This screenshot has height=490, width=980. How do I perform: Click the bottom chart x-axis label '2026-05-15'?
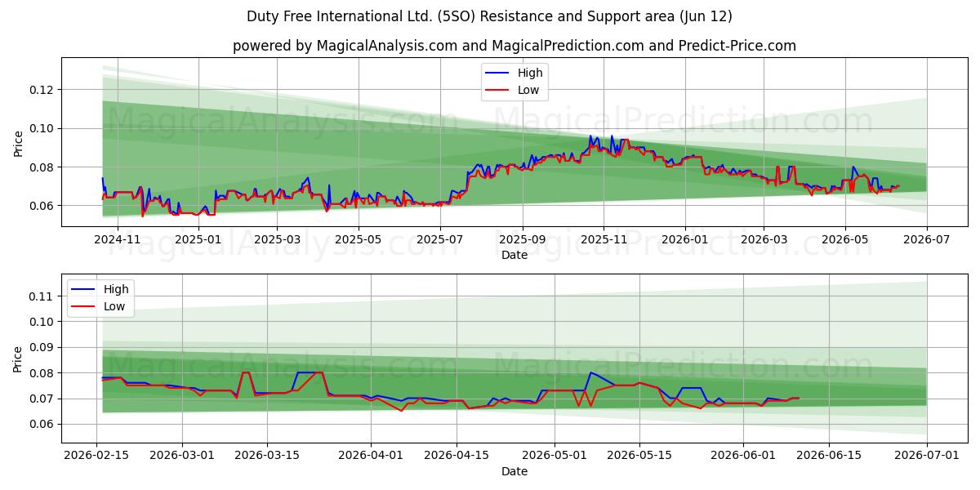pos(639,456)
